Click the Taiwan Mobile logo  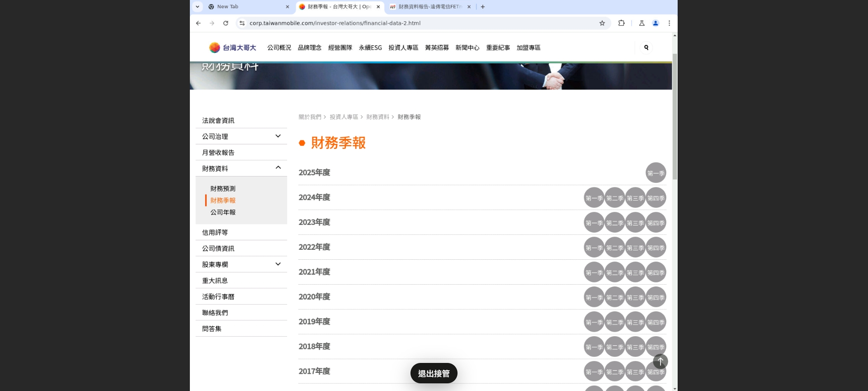(x=233, y=48)
